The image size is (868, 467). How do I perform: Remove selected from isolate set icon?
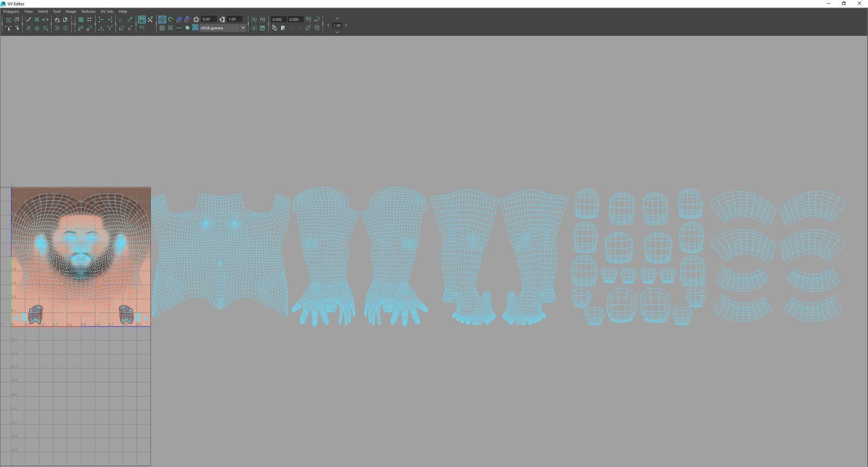130,28
